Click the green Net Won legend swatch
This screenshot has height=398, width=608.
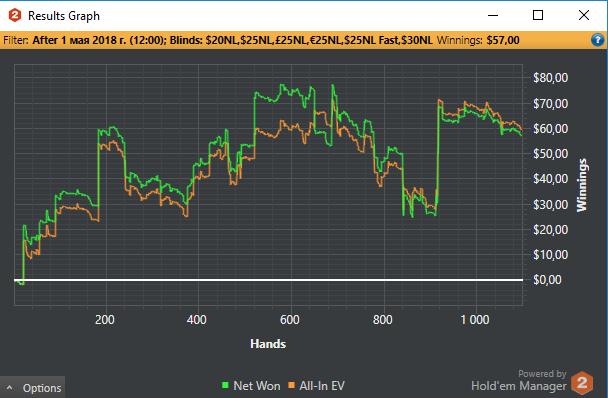pos(225,385)
